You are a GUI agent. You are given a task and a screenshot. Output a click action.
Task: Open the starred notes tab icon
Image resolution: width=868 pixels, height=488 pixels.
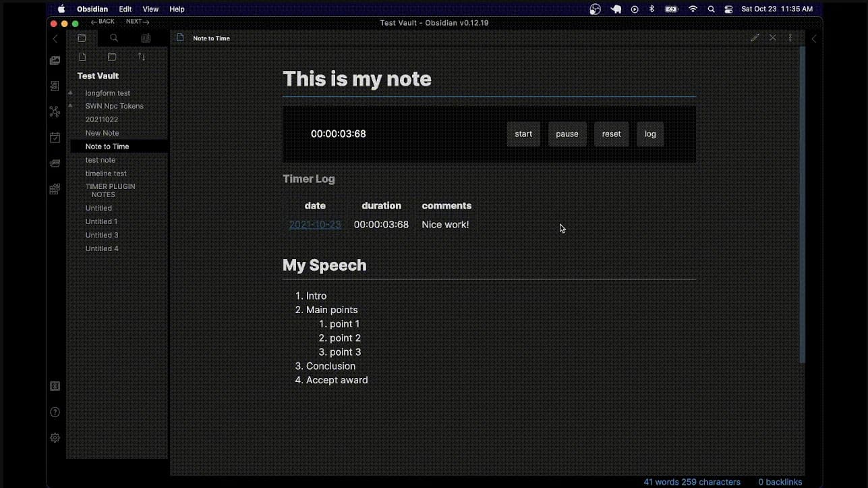click(146, 38)
